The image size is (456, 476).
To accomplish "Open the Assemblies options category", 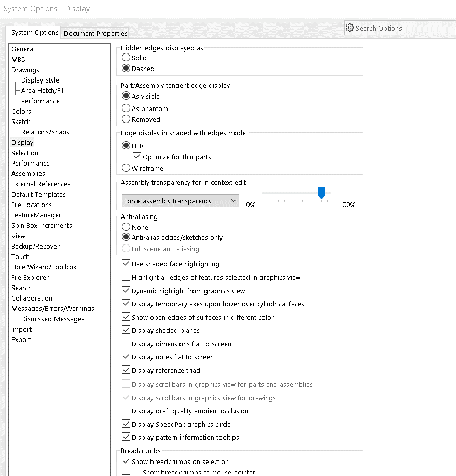I will (28, 173).
